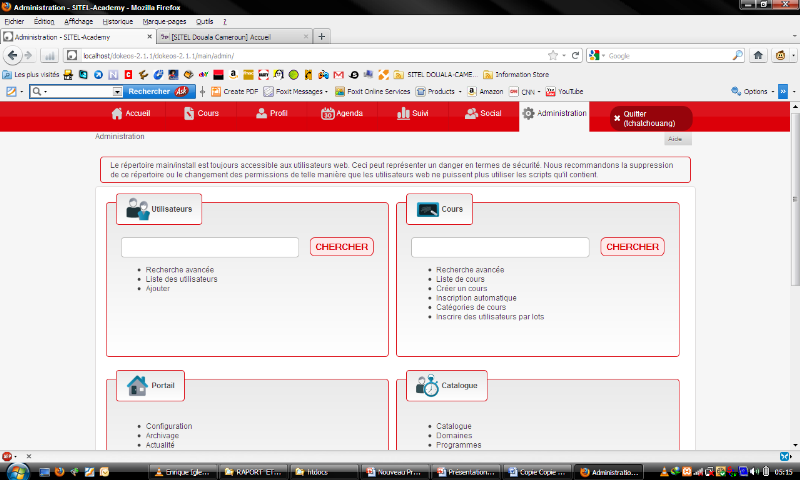Focus the Cours search field

click(500, 247)
